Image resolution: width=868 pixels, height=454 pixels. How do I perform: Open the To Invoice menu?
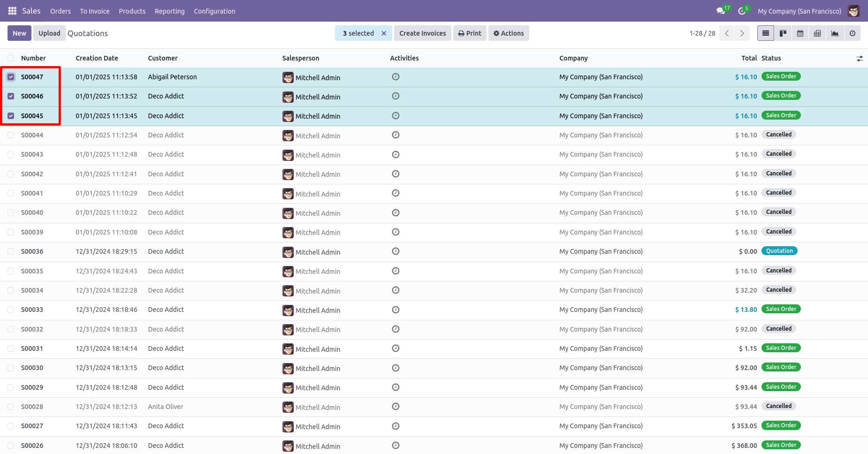click(95, 11)
